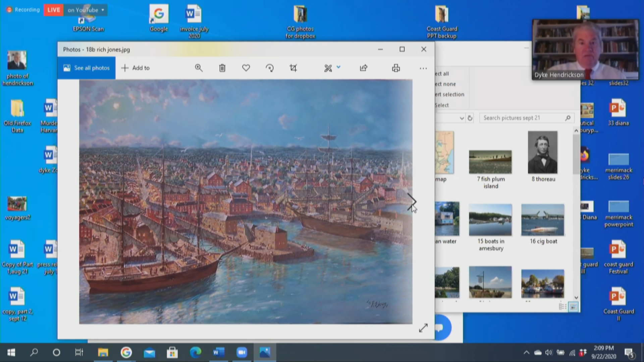Screen dimensions: 644x362
Task: Open the Crop tool in Photos
Action: coord(293,68)
